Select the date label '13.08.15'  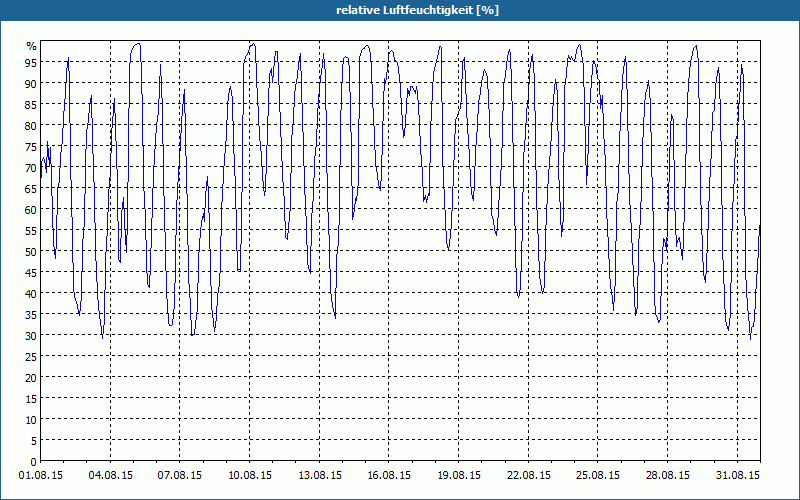319,475
